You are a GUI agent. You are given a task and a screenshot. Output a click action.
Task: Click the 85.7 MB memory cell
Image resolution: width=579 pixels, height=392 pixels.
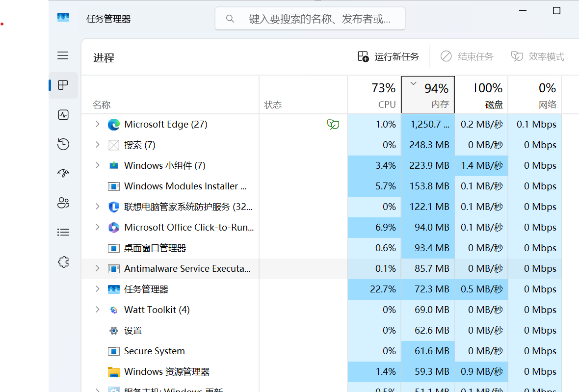[x=428, y=268]
